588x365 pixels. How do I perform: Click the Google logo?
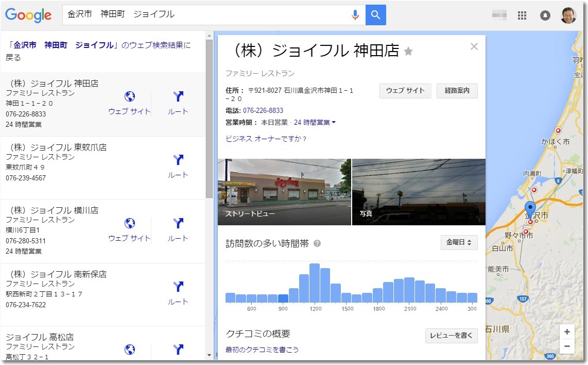pos(28,15)
